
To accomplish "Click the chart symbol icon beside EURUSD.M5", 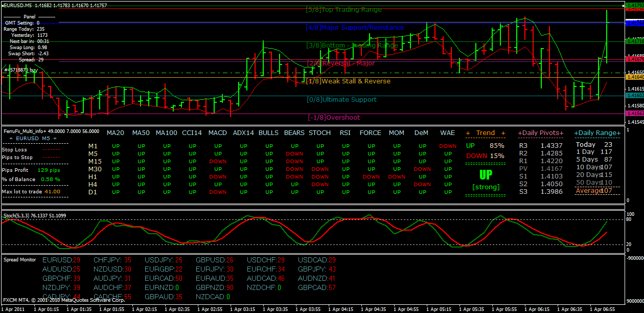I will pos(4,5).
